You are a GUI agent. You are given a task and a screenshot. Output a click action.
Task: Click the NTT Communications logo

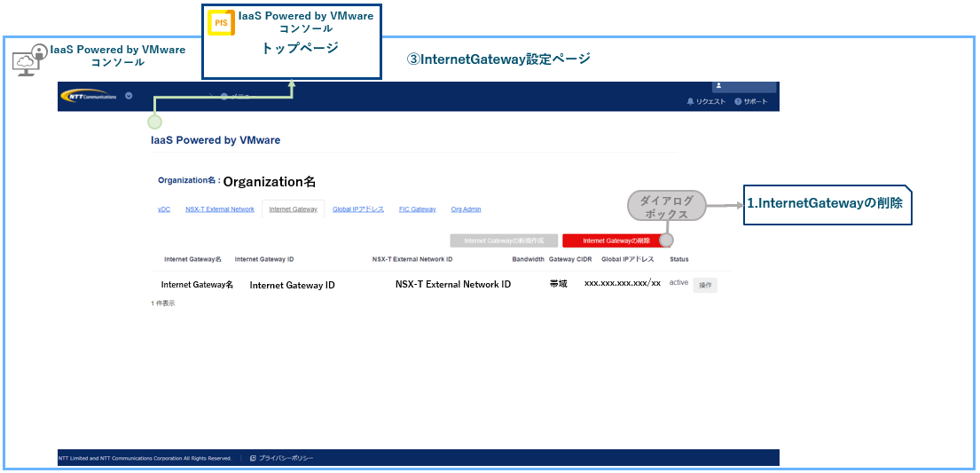click(89, 97)
